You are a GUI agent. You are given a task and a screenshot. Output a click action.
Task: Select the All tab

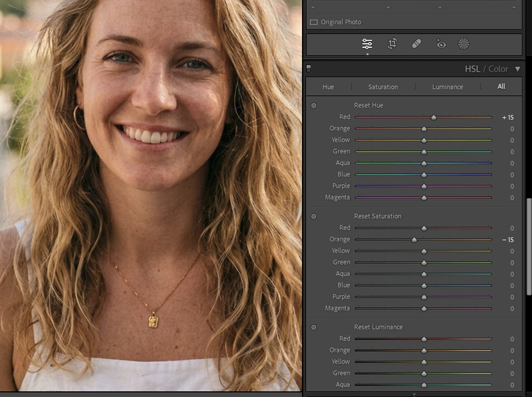501,86
